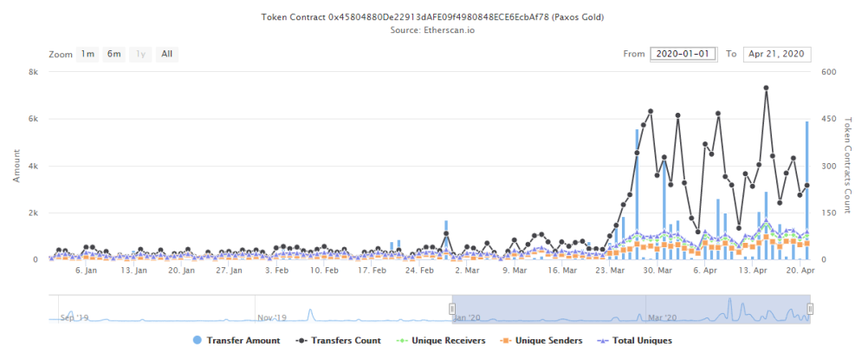
Task: Select the disabled 1y zoom button
Action: (139, 54)
